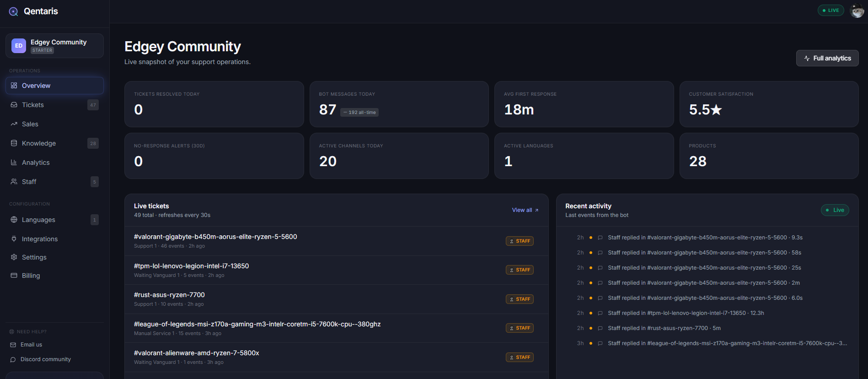Open Staff via its people icon
Viewport: 868px width, 379px height.
[14, 182]
